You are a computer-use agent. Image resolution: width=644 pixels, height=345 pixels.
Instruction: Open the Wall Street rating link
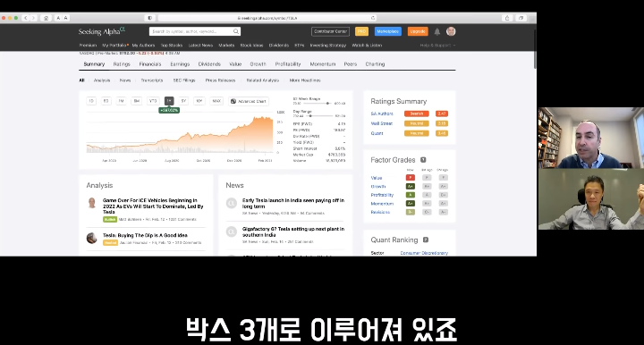(382, 123)
